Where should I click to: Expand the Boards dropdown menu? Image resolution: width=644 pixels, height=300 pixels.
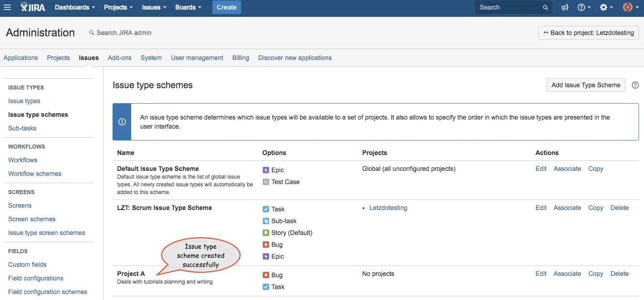pos(188,7)
